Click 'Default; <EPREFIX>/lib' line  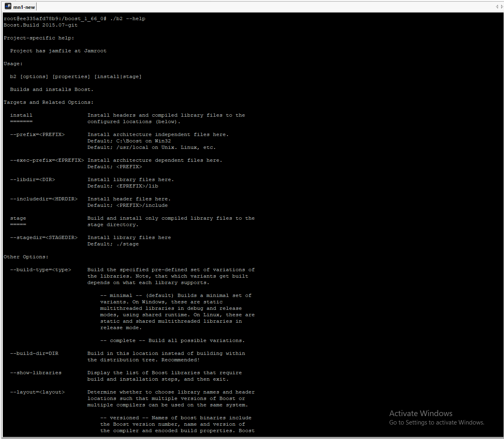pyautogui.click(x=123, y=186)
